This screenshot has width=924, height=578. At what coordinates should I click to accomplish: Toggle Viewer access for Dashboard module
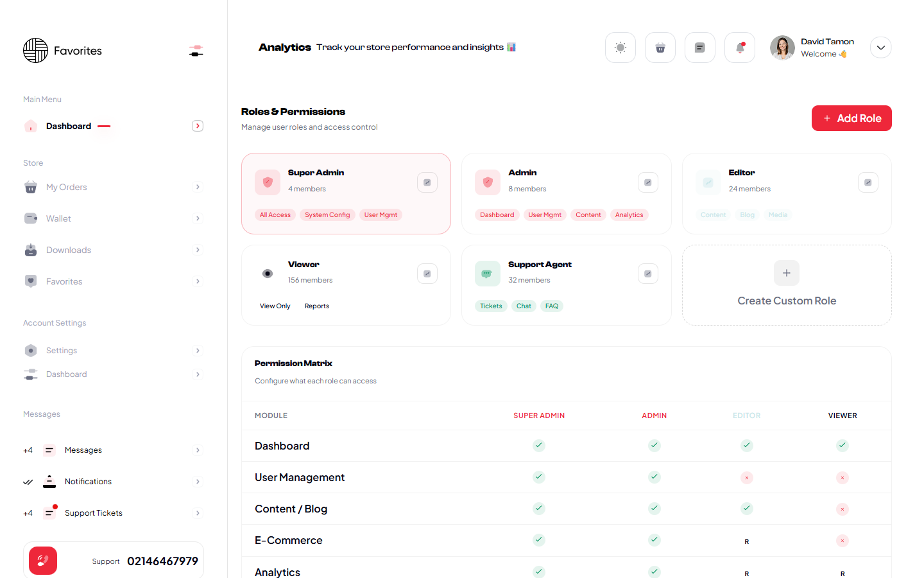[842, 446]
